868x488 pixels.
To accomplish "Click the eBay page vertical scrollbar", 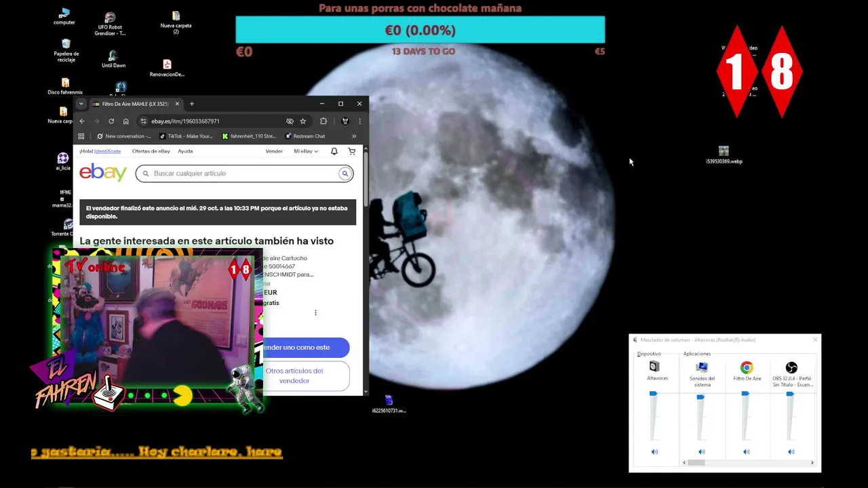I will (366, 180).
